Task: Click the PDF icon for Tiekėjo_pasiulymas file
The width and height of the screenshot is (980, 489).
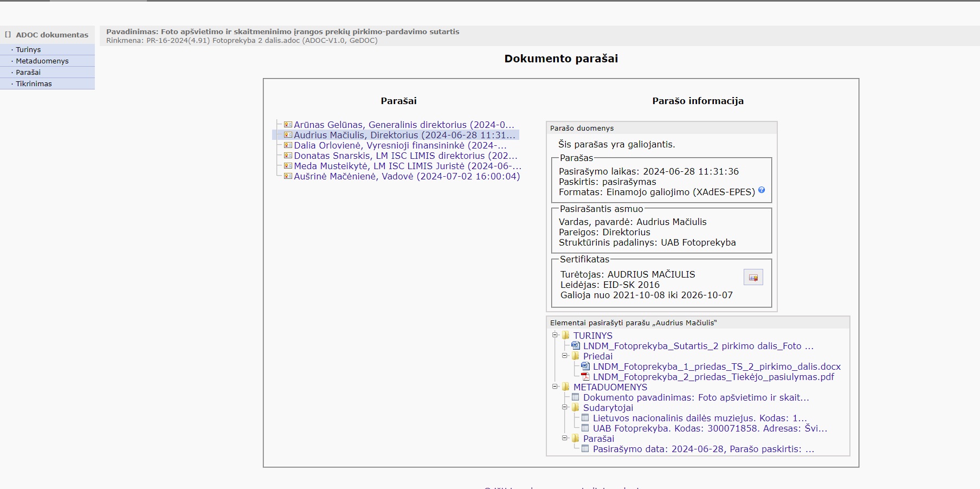Action: (x=585, y=377)
